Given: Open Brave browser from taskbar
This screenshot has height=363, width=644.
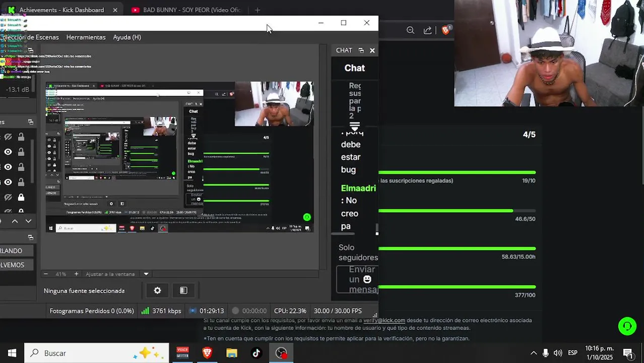Looking at the screenshot, I should click(x=207, y=353).
